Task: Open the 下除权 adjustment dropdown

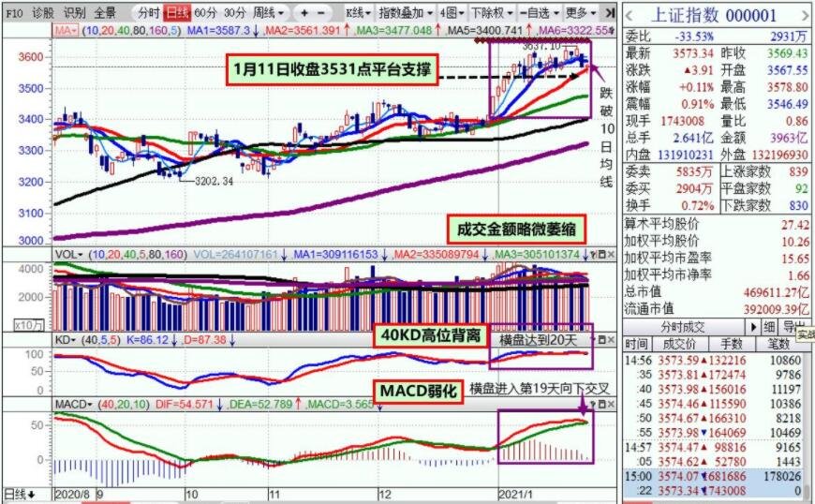Action: click(491, 12)
